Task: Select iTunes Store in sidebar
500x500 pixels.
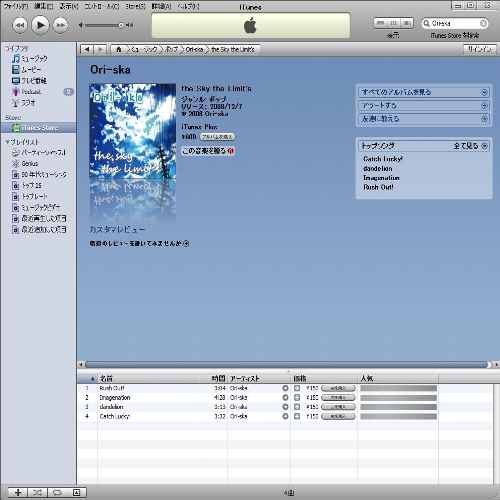Action: pos(38,128)
